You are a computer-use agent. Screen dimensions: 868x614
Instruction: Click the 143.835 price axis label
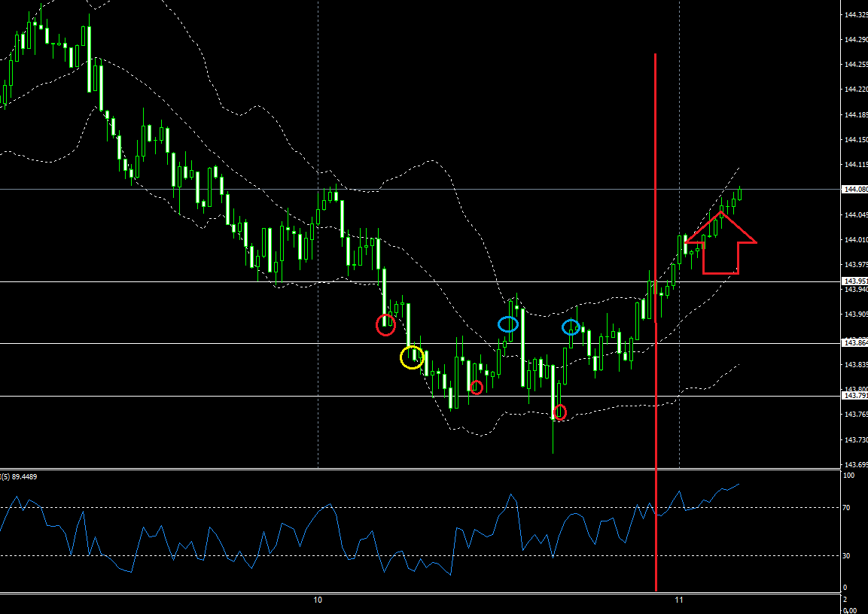click(856, 365)
